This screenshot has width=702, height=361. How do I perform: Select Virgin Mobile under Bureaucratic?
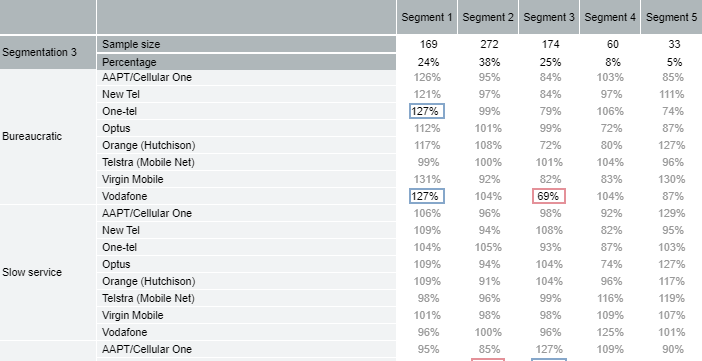point(133,179)
